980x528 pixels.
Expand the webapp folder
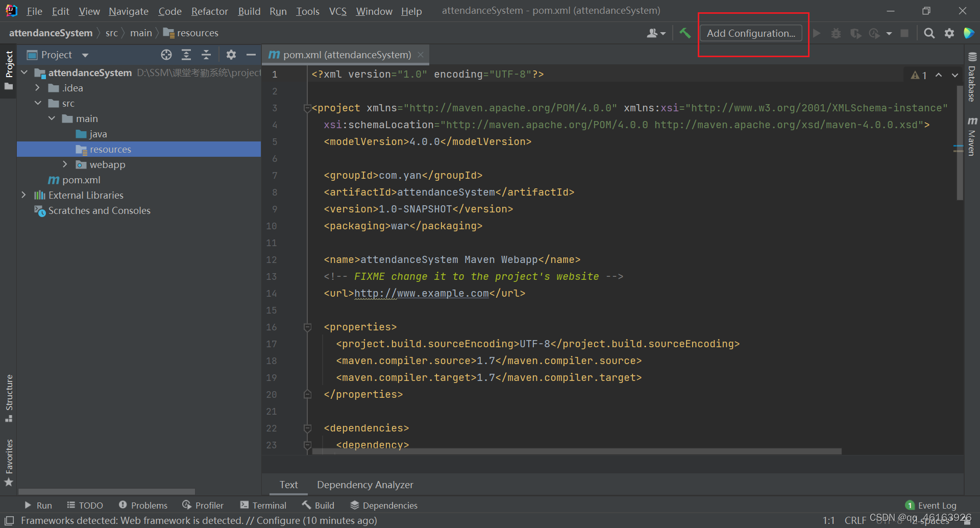click(65, 164)
